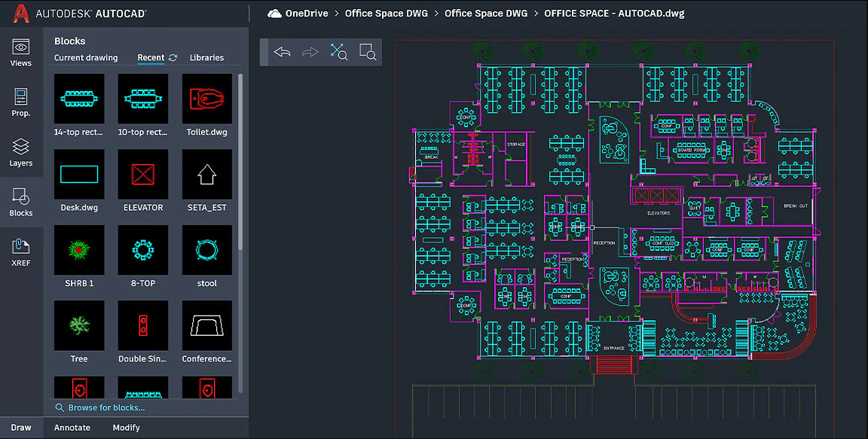Viewport: 868px width, 439px height.
Task: Pick the ELEVATOR block thumbnail
Action: 143,174
